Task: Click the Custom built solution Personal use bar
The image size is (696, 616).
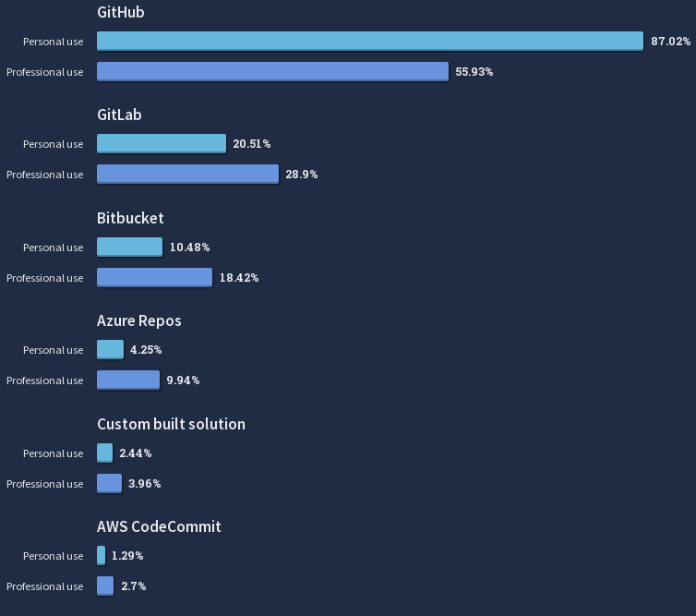Action: pyautogui.click(x=104, y=453)
